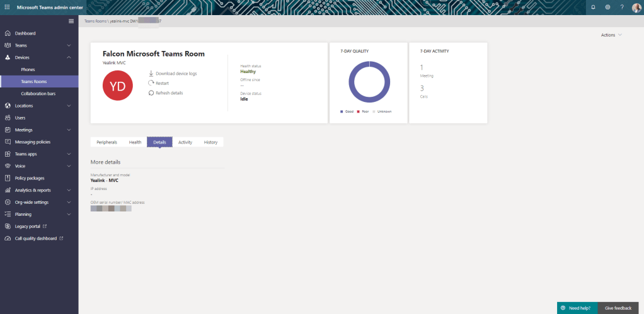
Task: Collapse the Devices section in sidebar
Action: (69, 57)
